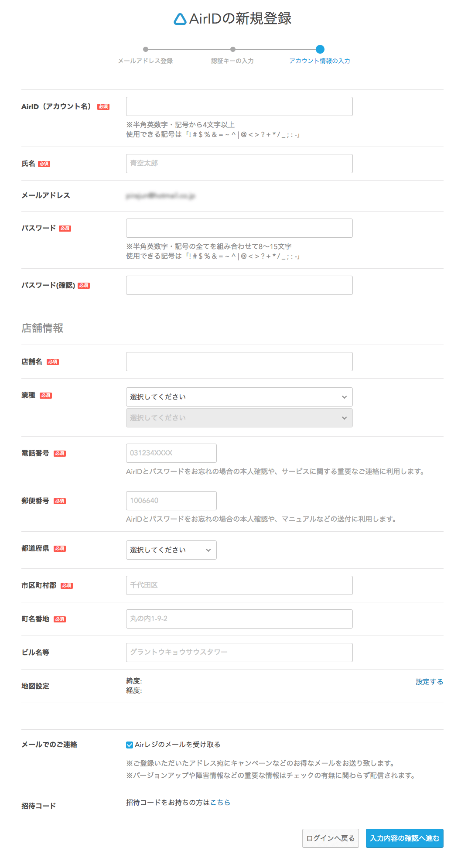Click the パスワード password input field
Viewport: 461px width, 868px height.
point(239,228)
